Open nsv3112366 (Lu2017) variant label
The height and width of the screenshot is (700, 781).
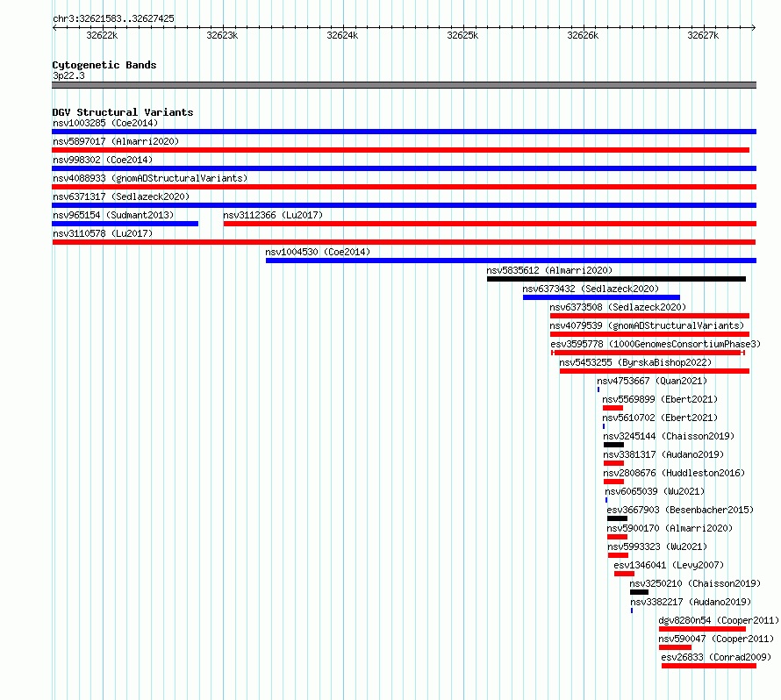[x=273, y=215]
